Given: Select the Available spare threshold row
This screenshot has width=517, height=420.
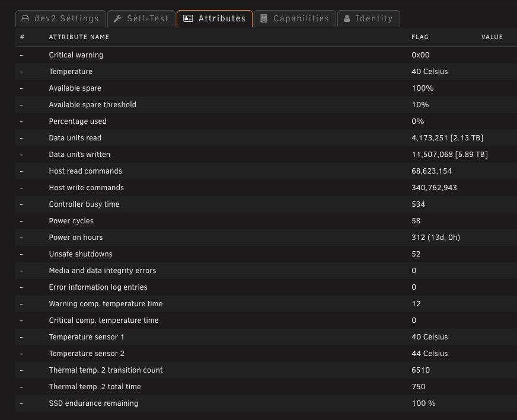Looking at the screenshot, I should 92,105.
